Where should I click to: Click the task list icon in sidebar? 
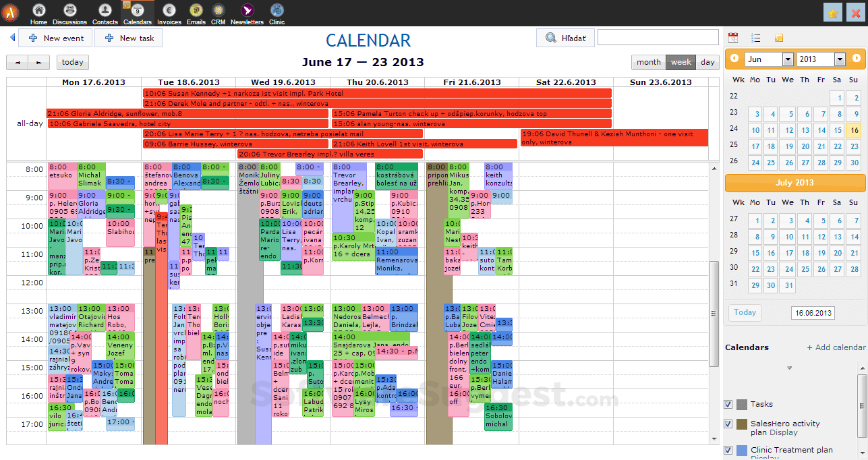coord(756,38)
